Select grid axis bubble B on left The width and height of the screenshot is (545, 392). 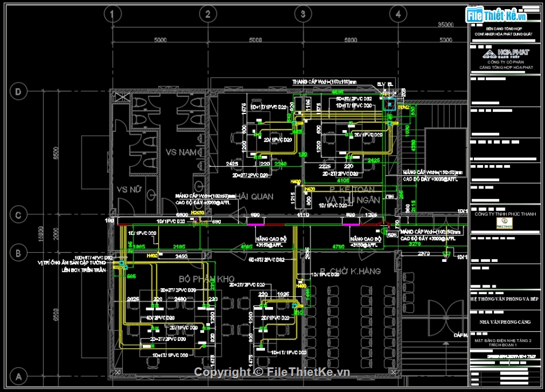pos(19,253)
